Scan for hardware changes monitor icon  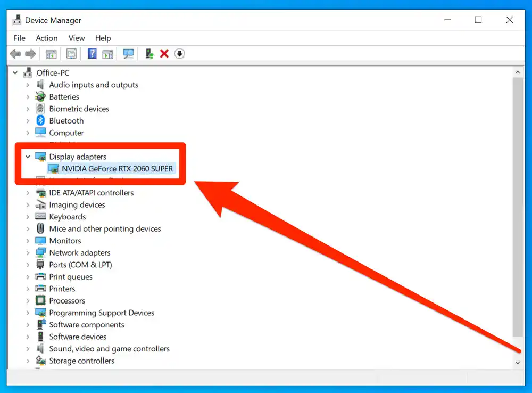coord(128,54)
